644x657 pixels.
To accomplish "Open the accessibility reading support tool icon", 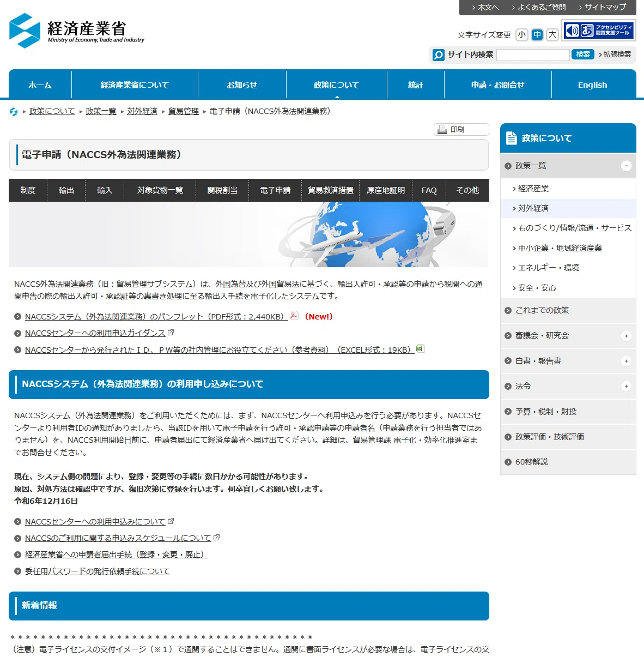I will [x=599, y=31].
